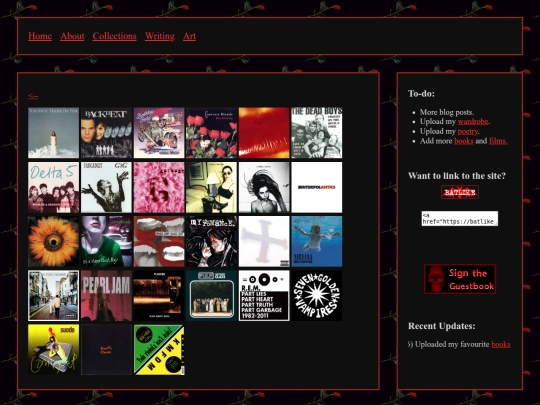This screenshot has height=405, width=540.
Task: Open the Oasis street scene album cover
Action: click(x=53, y=295)
